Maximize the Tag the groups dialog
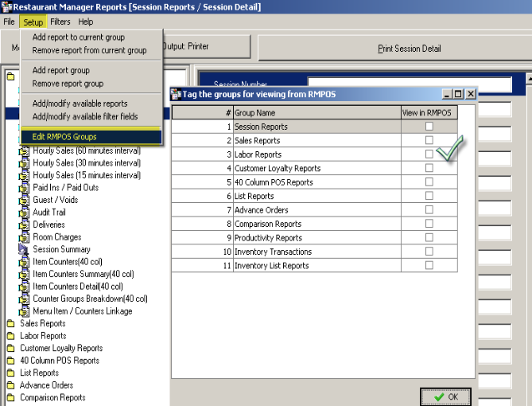532x406 pixels. pyautogui.click(x=458, y=94)
